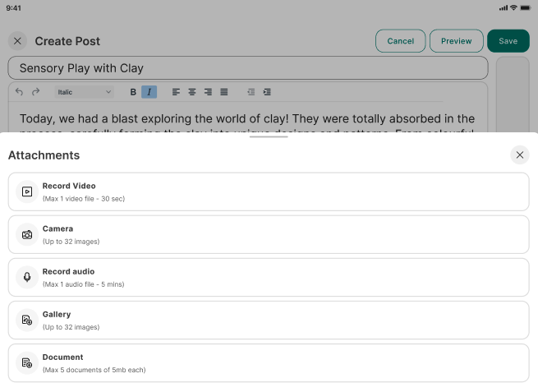Decrease paragraph indent
This screenshot has height=392, width=538.
point(251,92)
